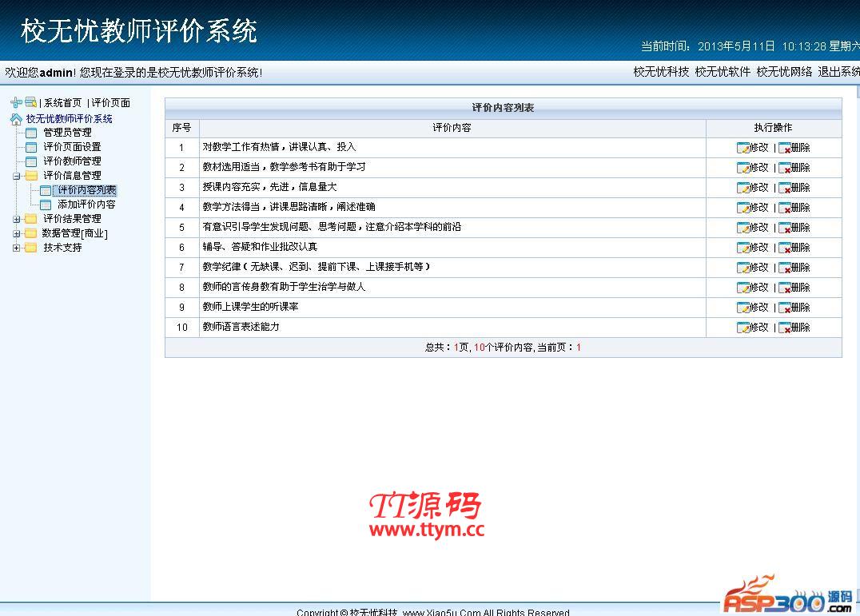Click the delete icon for row 8
Image resolution: width=860 pixels, height=616 pixels.
(x=784, y=288)
